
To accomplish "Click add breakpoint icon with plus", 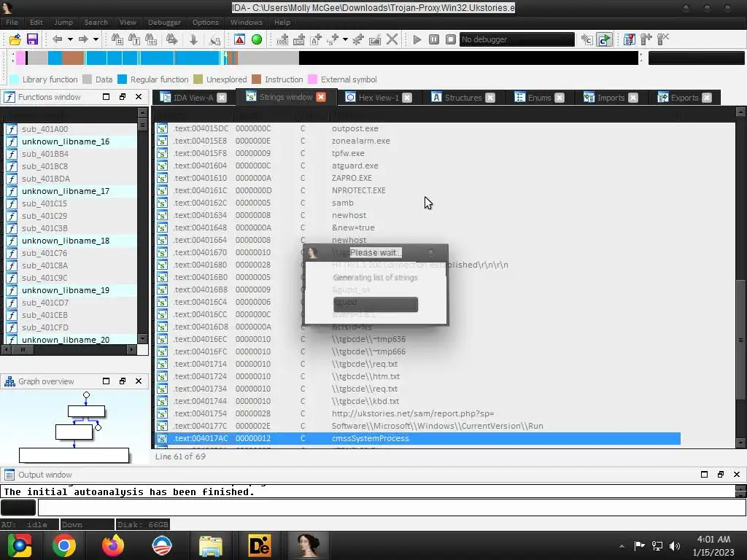I will pos(646,39).
